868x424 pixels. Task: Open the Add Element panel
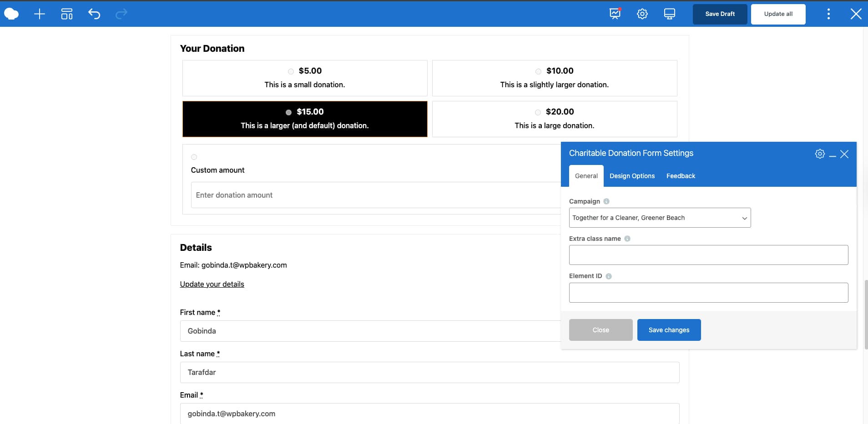[x=39, y=14]
